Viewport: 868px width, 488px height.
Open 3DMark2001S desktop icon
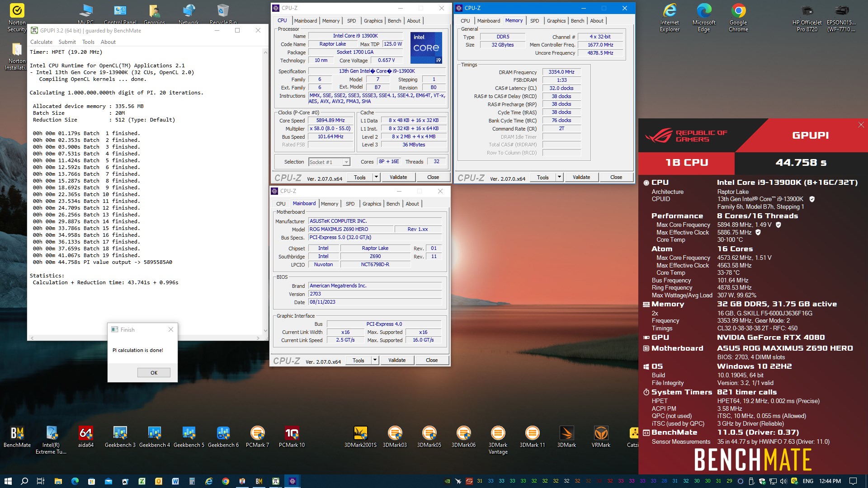pos(360,436)
